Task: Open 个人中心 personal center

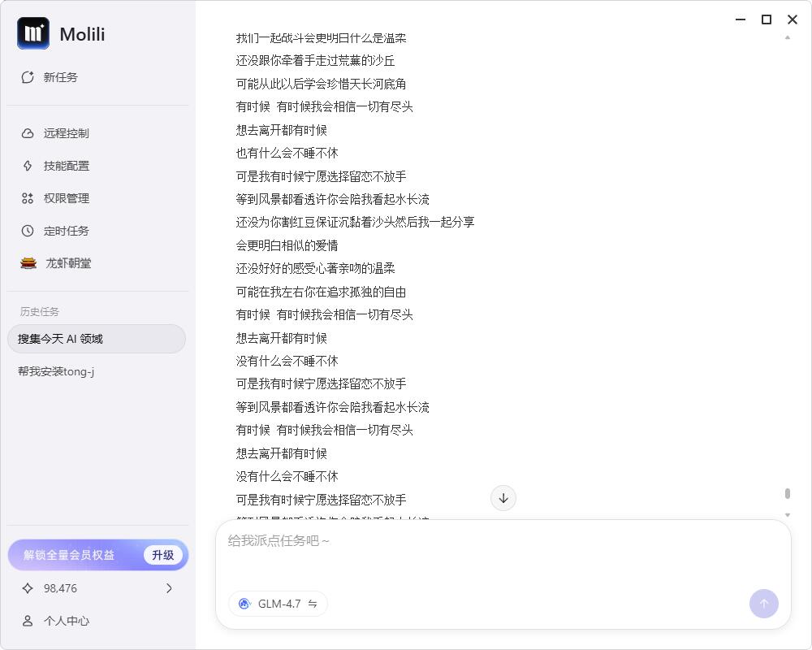Action: pyautogui.click(x=66, y=621)
